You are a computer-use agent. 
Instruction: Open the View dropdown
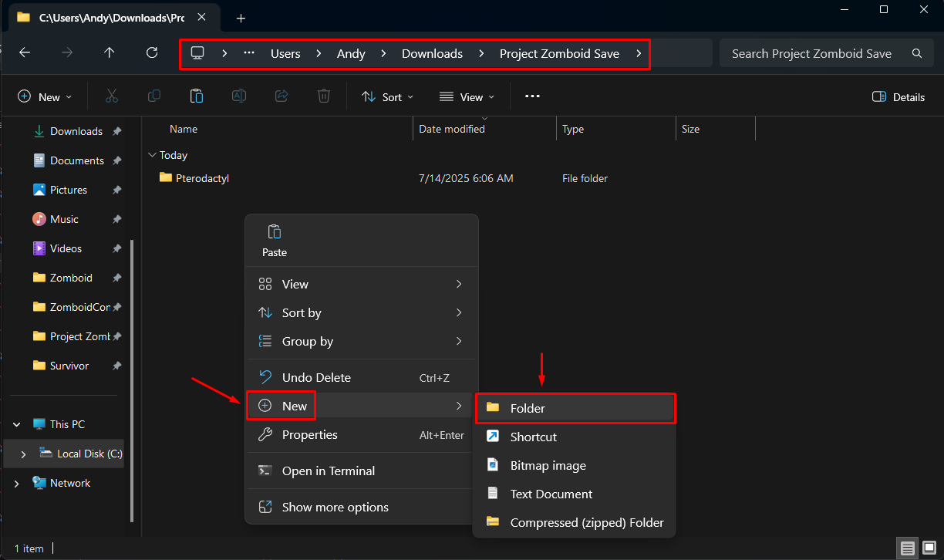coord(467,96)
